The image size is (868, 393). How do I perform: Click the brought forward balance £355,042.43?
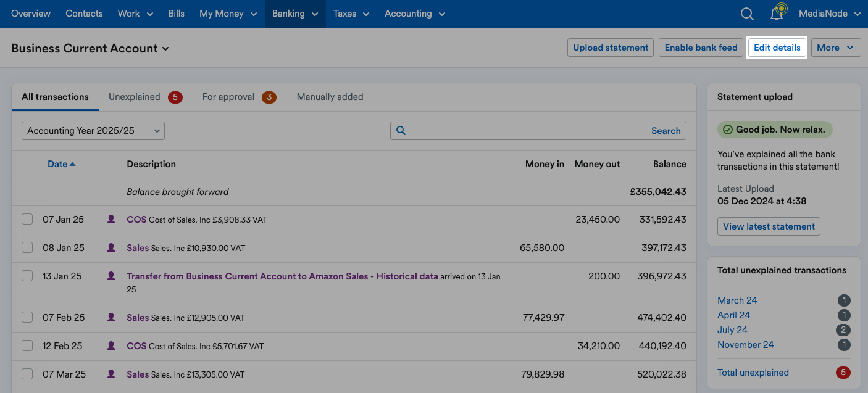click(658, 192)
